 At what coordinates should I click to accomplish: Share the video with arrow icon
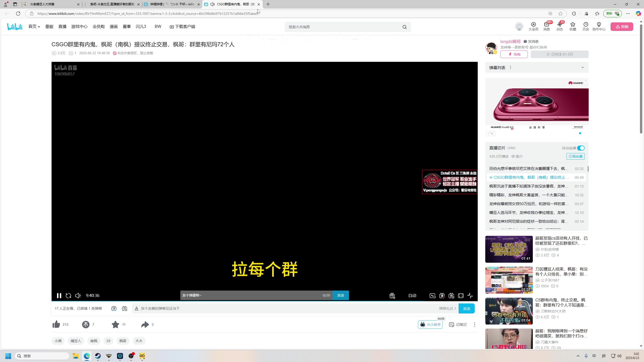pyautogui.click(x=145, y=325)
